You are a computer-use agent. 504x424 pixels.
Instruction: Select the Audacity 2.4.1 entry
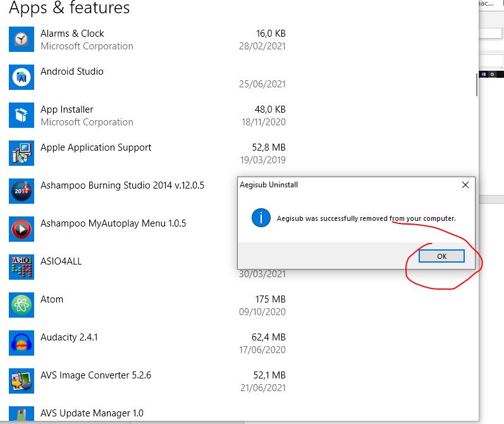pyautogui.click(x=69, y=337)
